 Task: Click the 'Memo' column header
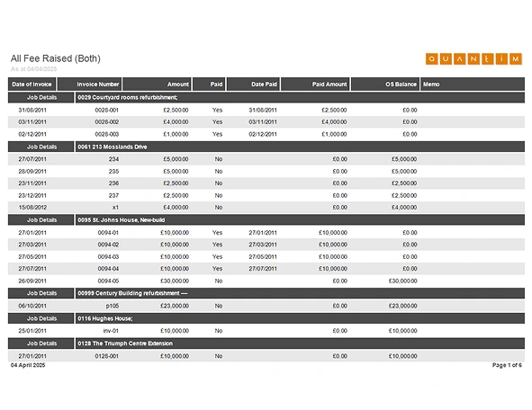tap(473, 84)
